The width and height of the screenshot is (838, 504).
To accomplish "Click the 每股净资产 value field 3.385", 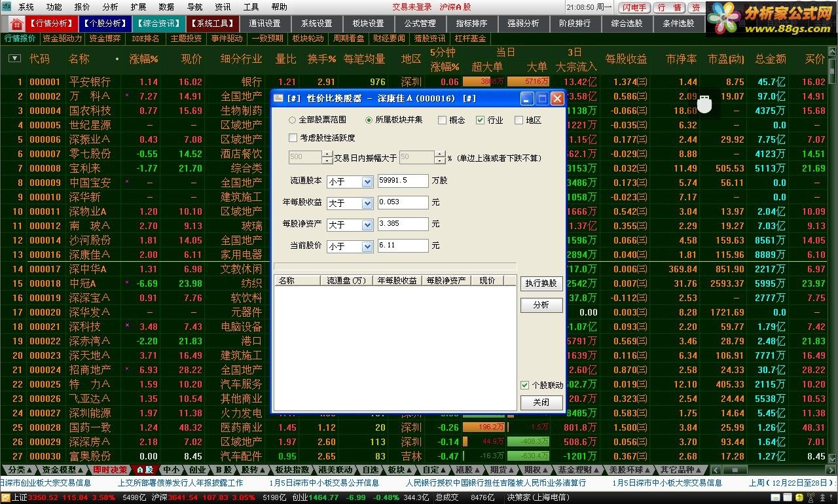I will [x=403, y=224].
